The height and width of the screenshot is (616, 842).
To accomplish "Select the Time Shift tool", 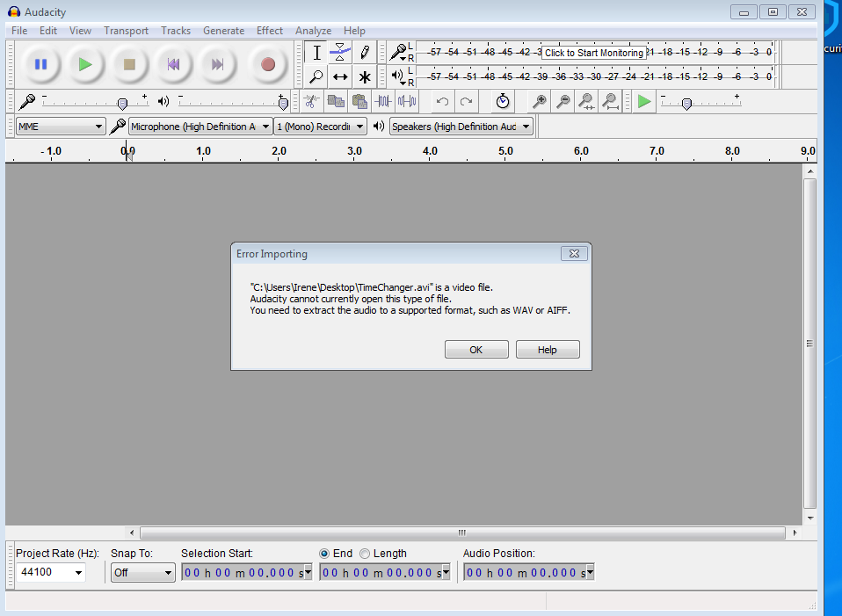I will [340, 76].
